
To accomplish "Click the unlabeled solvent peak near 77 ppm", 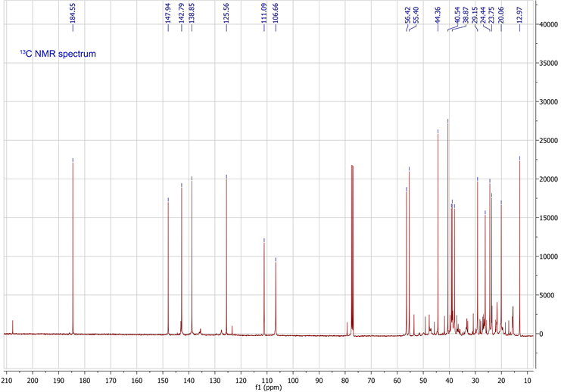I will click(x=352, y=250).
